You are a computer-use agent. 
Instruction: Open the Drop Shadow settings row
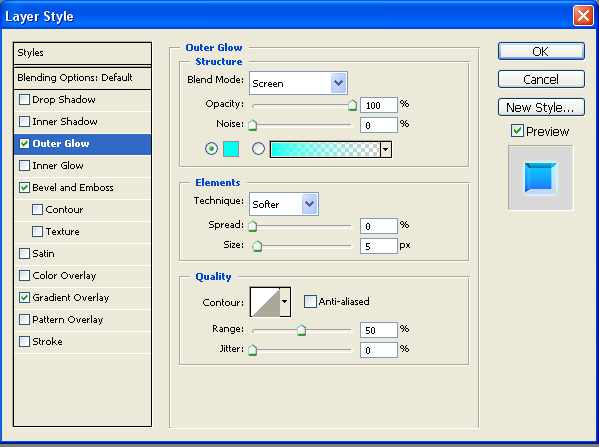(x=83, y=100)
